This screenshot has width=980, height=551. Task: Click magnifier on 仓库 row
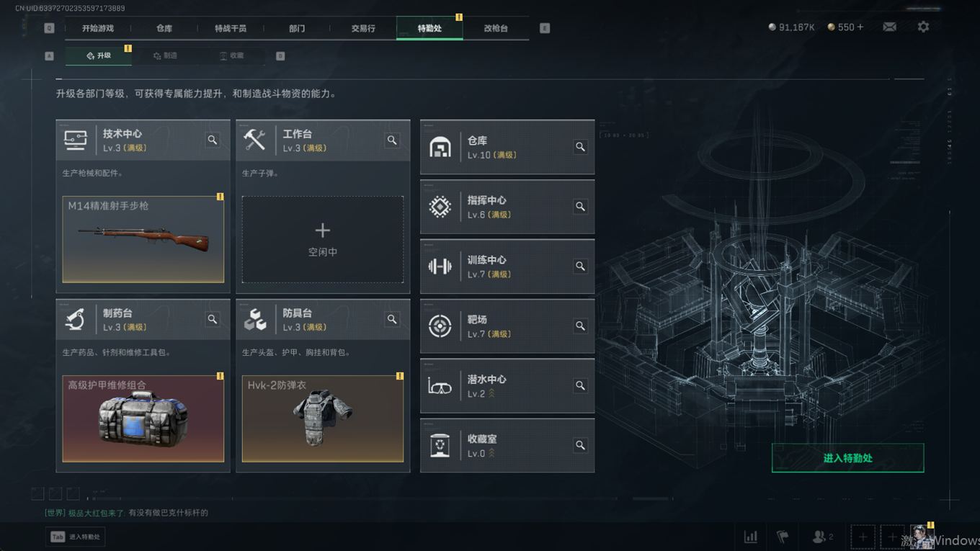580,147
